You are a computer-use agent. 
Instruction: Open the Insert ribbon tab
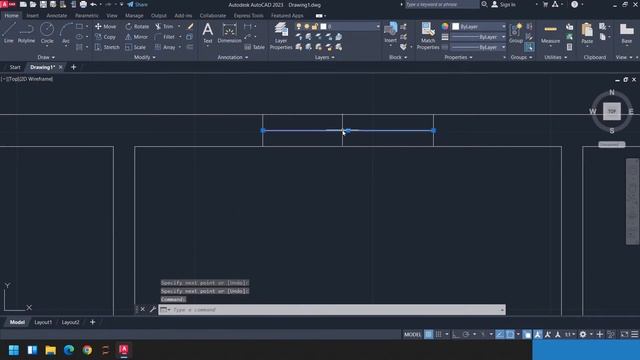click(32, 16)
